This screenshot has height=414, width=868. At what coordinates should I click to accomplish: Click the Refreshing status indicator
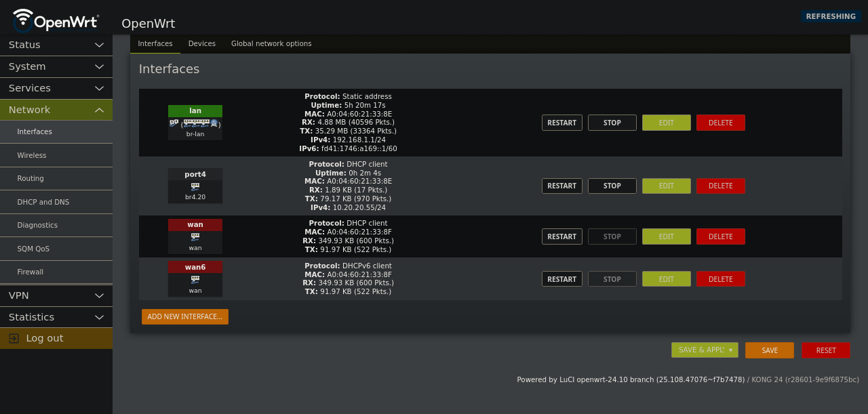(x=831, y=16)
